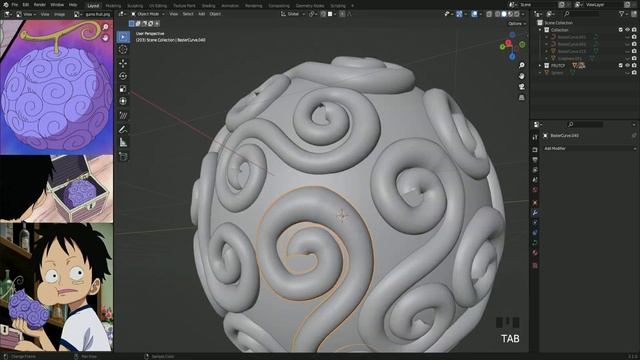Switch to rendered viewport shading
This screenshot has width=640, height=360.
(517, 14)
